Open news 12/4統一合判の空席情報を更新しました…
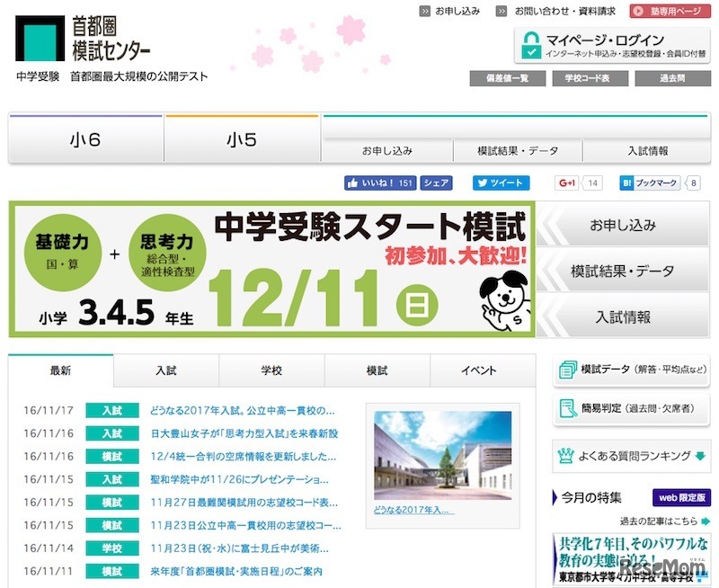This screenshot has width=719, height=588. [x=243, y=457]
